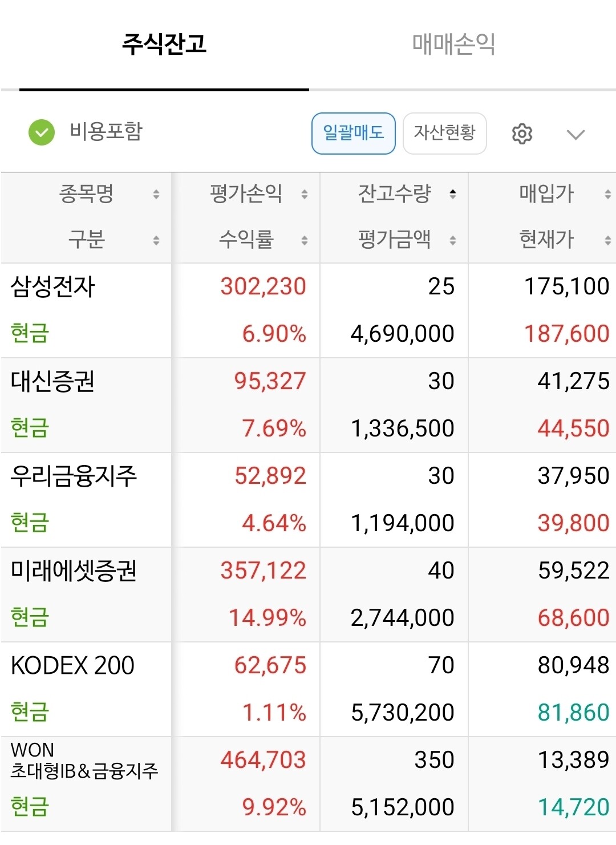Switch to the 매매손익 tab

pyautogui.click(x=453, y=45)
